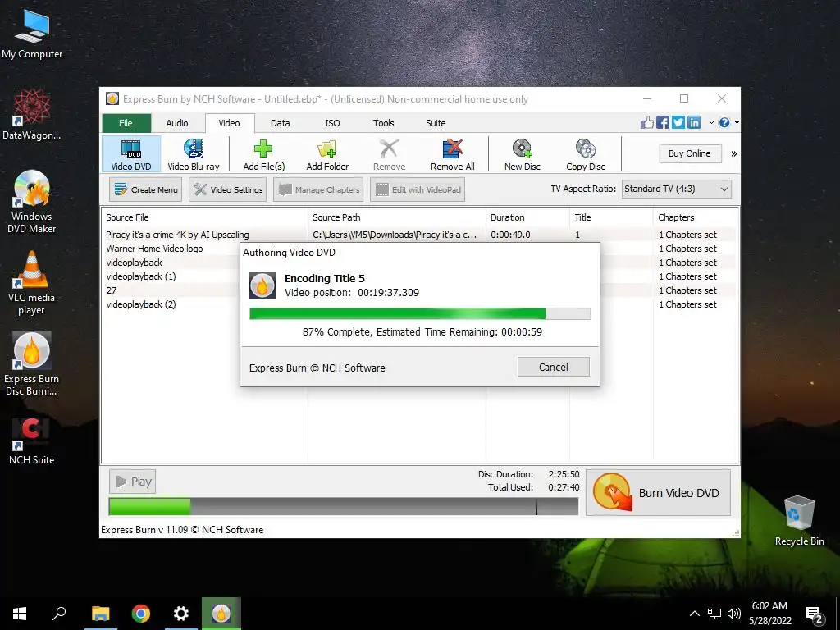Open the File menu
The height and width of the screenshot is (630, 840).
click(126, 123)
